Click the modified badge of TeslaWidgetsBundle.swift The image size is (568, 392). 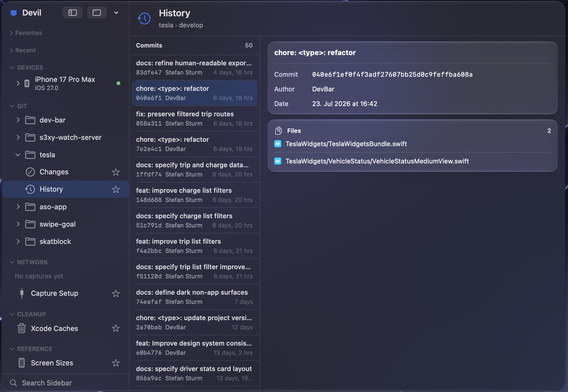click(x=278, y=144)
